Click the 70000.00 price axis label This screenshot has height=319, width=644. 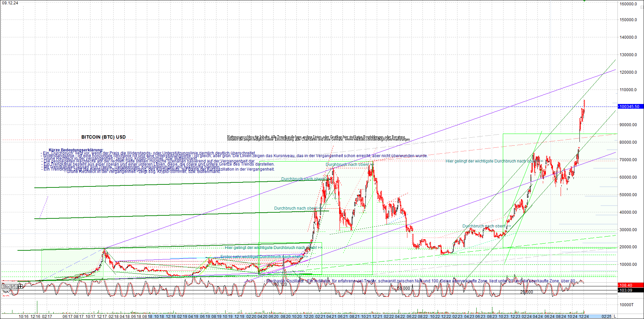628,160
